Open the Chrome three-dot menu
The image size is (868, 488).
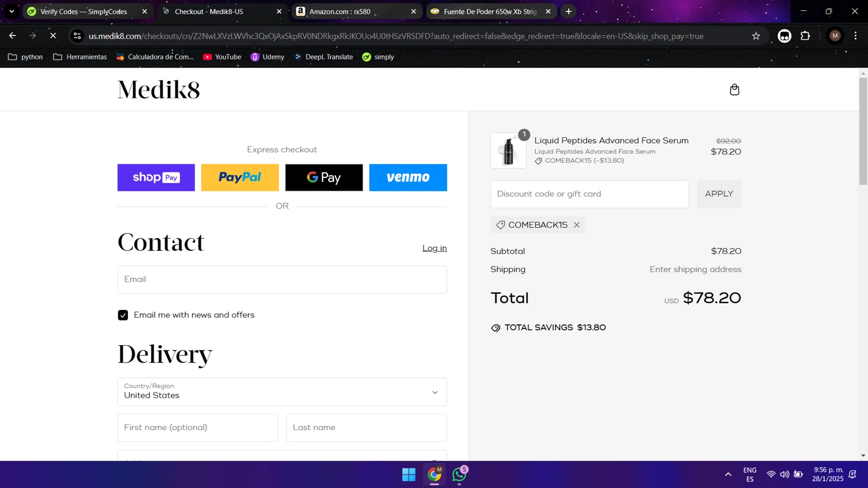[855, 36]
